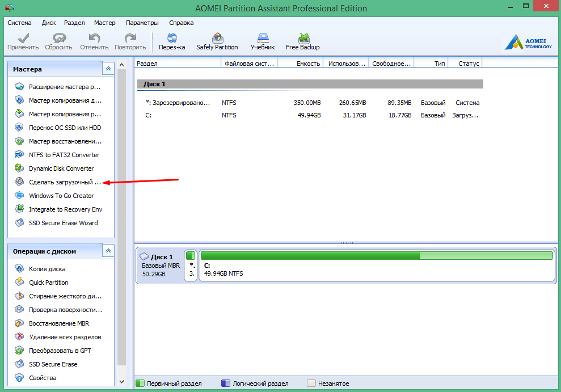
Task: Open the Мастер menu
Action: [105, 23]
